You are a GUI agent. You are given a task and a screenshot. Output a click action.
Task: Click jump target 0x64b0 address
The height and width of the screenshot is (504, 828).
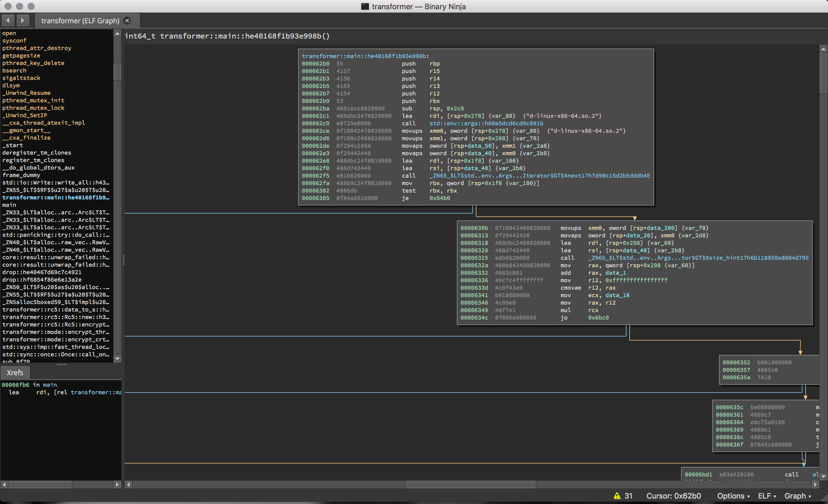(440, 198)
